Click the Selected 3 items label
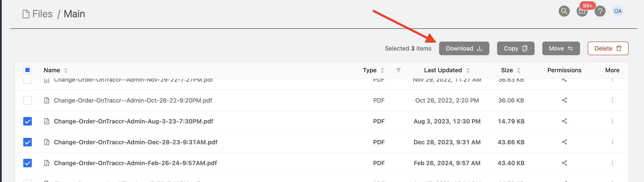644x182 pixels. point(408,48)
